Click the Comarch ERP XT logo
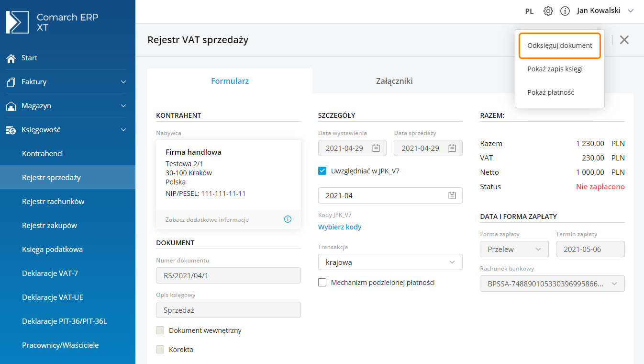 pos(53,23)
